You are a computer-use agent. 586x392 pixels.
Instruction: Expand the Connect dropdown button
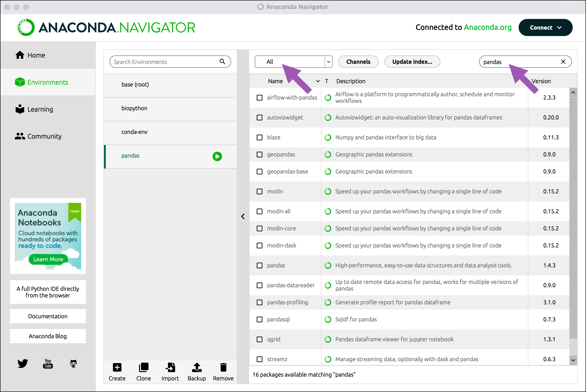545,27
